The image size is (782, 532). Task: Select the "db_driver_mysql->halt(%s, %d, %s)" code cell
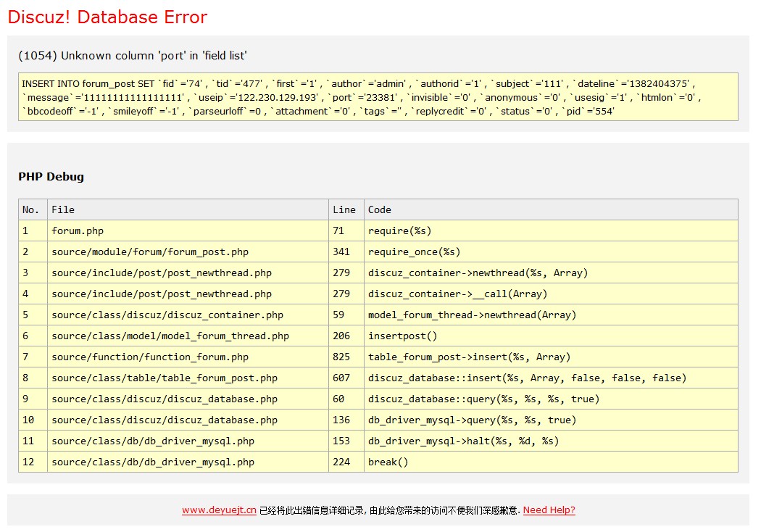click(x=551, y=441)
